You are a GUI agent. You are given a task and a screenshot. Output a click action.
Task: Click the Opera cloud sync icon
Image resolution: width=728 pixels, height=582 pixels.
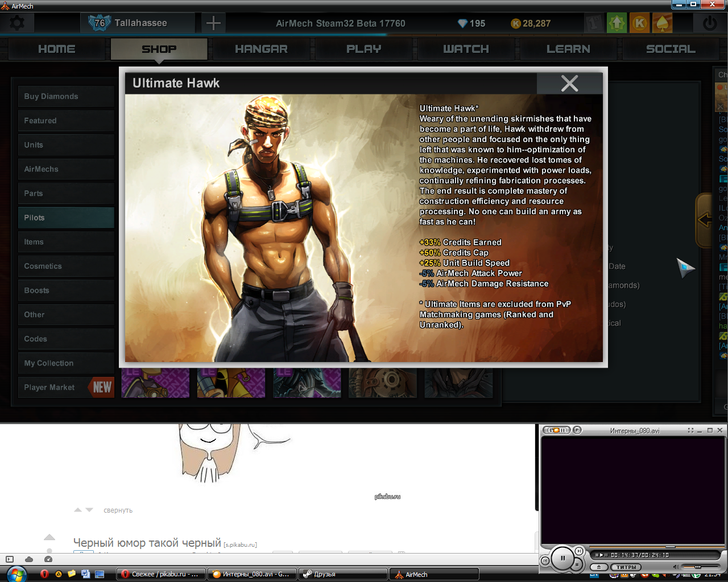click(x=29, y=560)
